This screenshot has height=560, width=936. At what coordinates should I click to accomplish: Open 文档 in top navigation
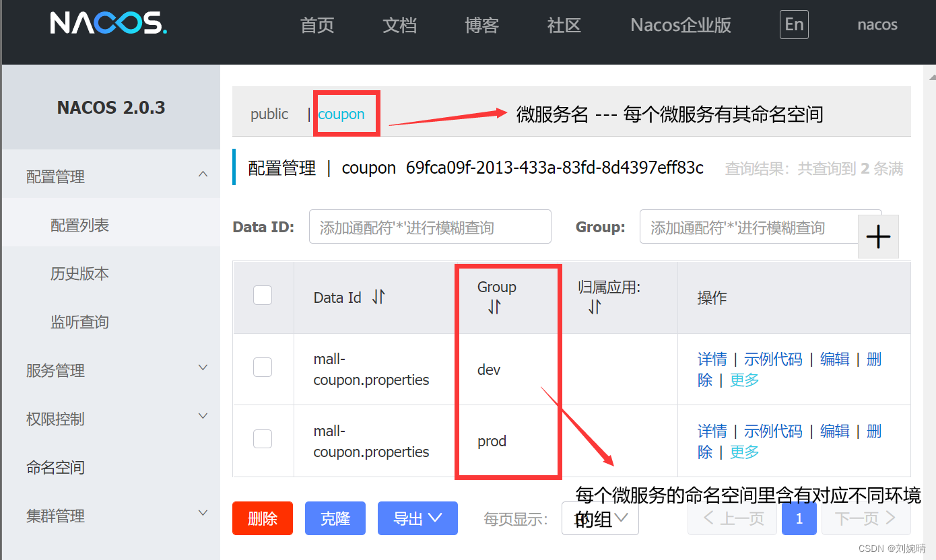(x=400, y=26)
